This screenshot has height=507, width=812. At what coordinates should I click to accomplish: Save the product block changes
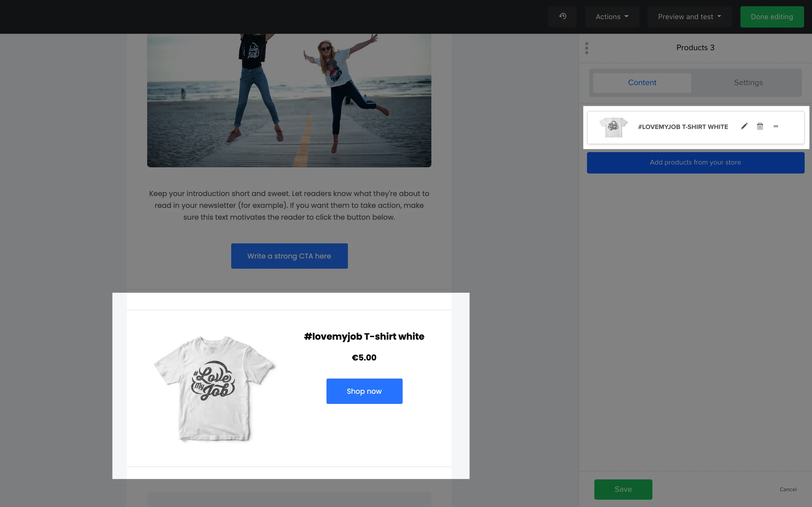[623, 489]
